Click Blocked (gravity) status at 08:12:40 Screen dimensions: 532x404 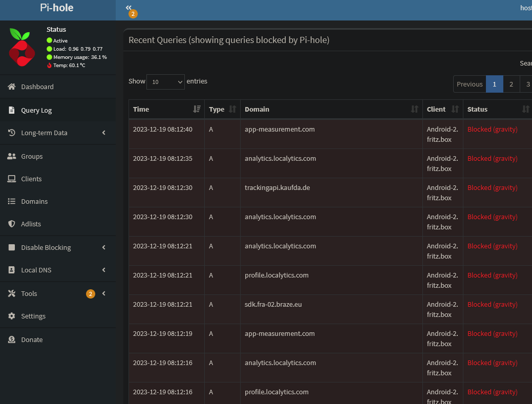[492, 129]
